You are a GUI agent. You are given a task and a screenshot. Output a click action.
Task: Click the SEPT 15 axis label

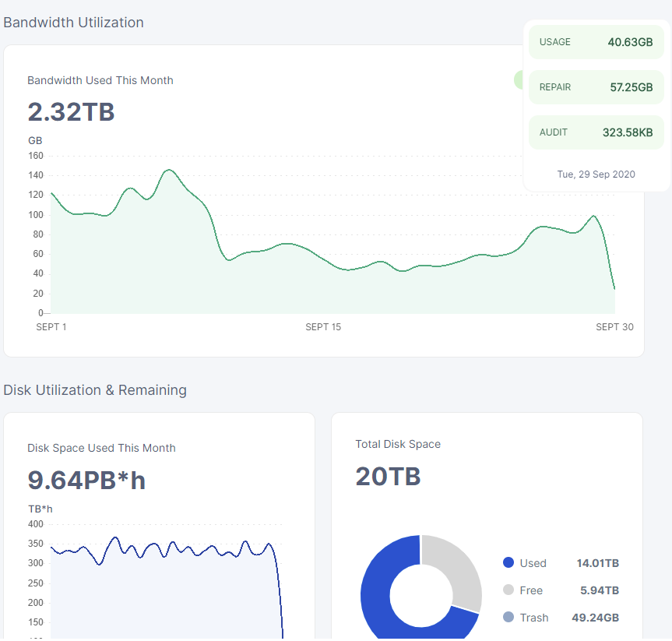click(x=323, y=327)
